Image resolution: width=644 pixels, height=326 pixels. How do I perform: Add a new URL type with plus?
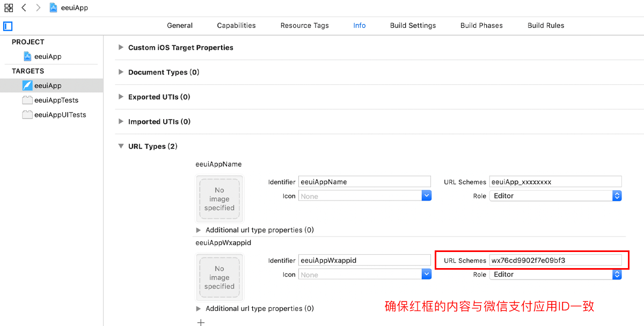point(201,322)
